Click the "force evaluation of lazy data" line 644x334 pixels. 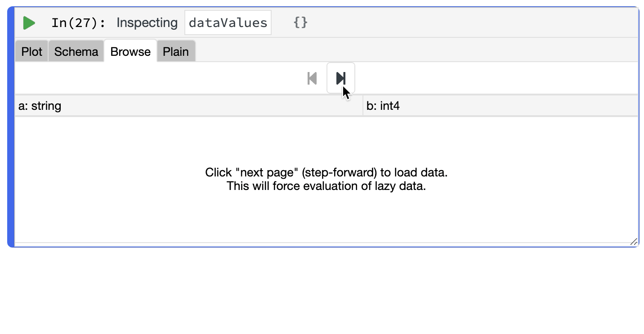(x=326, y=186)
